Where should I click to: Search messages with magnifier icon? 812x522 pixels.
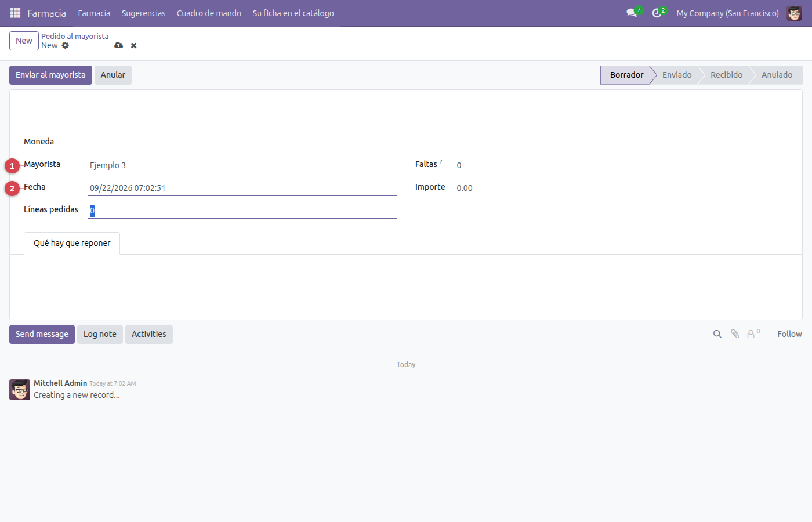click(717, 334)
